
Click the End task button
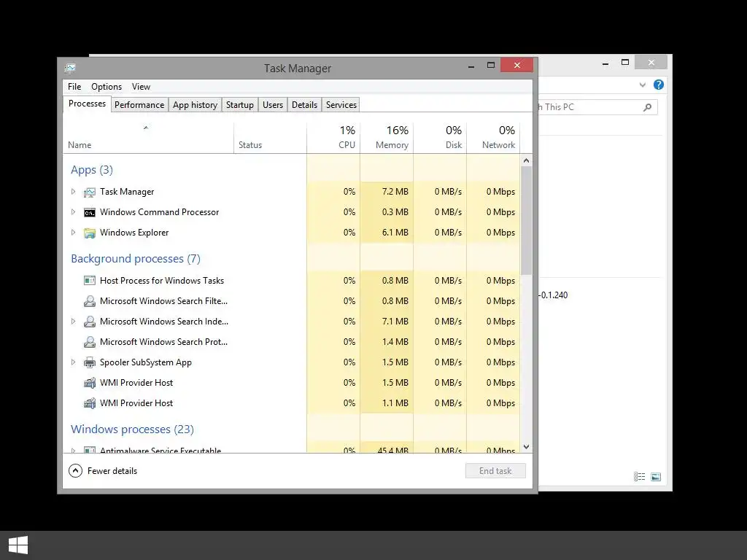click(x=495, y=471)
